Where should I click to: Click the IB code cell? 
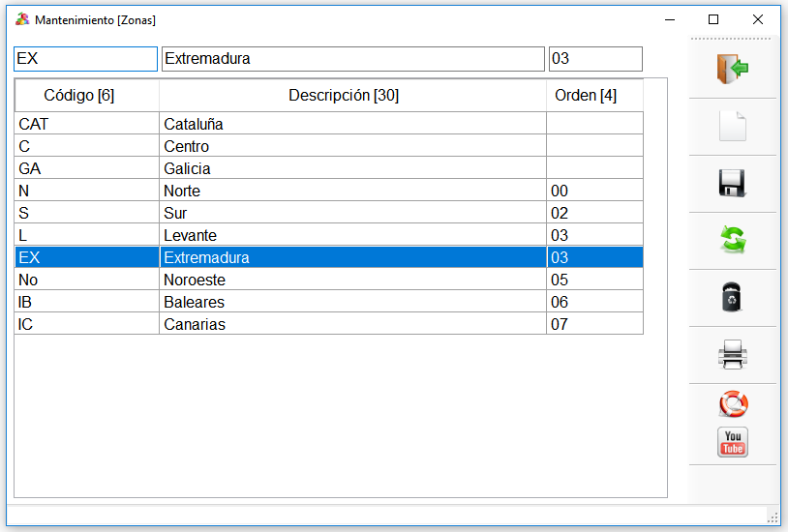click(87, 302)
